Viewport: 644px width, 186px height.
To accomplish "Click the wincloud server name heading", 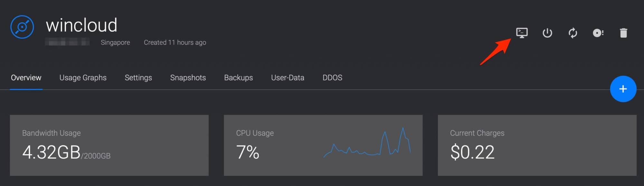I will coord(81,25).
